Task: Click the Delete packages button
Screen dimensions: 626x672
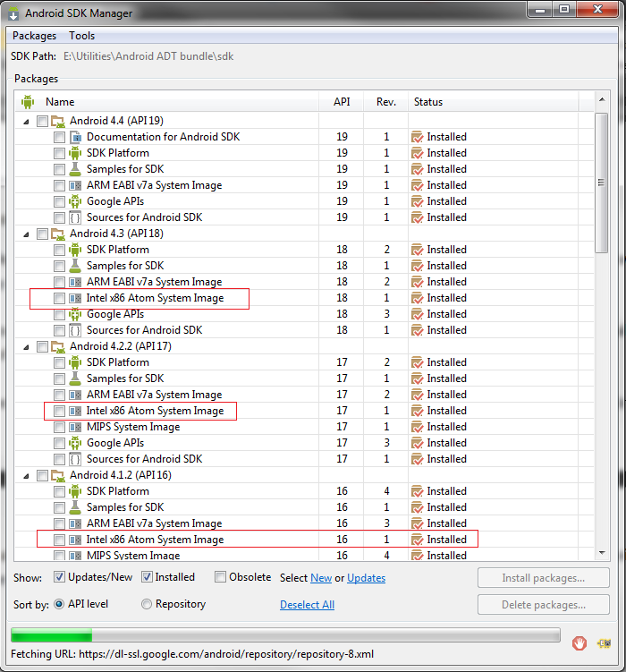Action: [x=544, y=605]
